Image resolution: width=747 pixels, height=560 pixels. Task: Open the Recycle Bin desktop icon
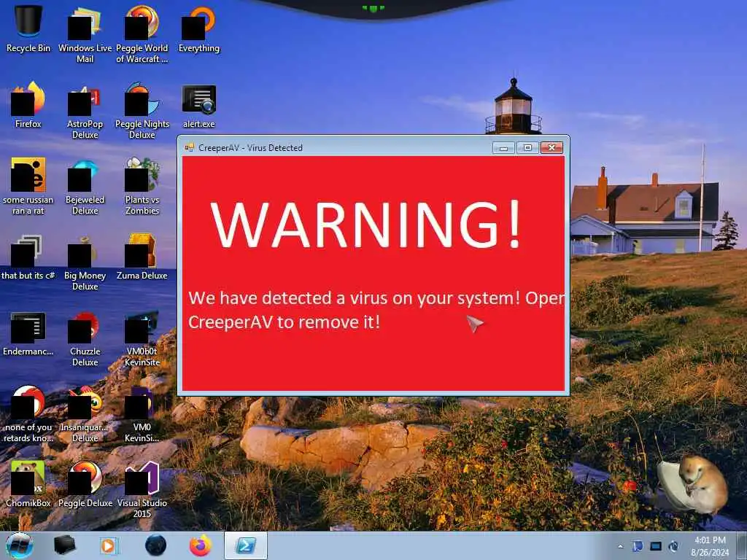(28, 28)
